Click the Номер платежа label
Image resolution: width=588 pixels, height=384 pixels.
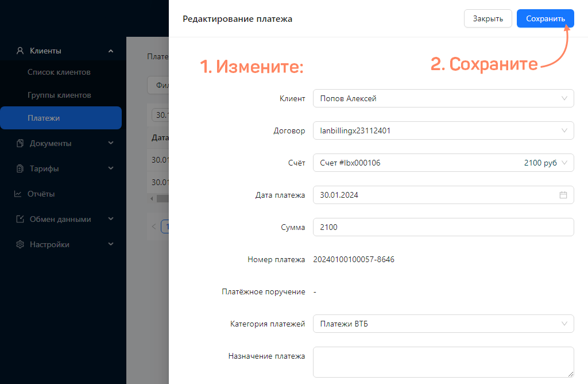pos(276,259)
